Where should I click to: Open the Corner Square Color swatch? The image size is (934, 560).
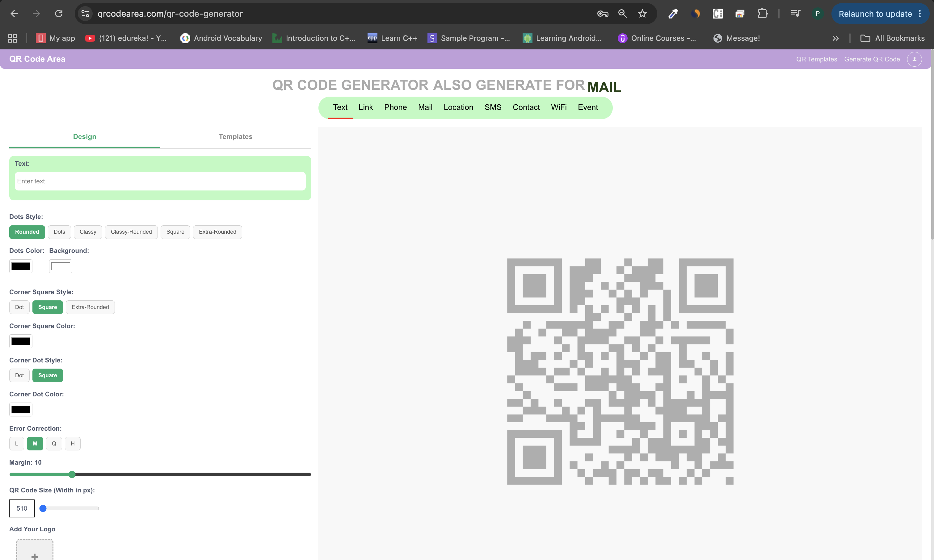coord(21,341)
